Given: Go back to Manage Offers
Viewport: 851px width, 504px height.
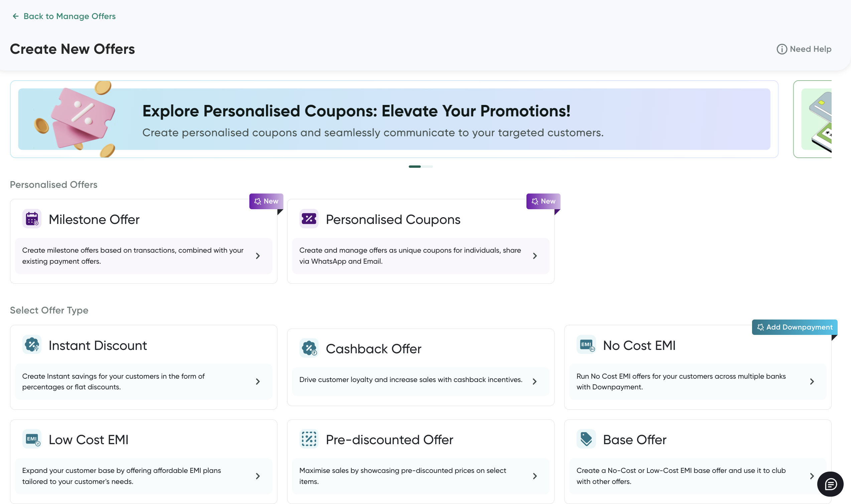Looking at the screenshot, I should [64, 16].
